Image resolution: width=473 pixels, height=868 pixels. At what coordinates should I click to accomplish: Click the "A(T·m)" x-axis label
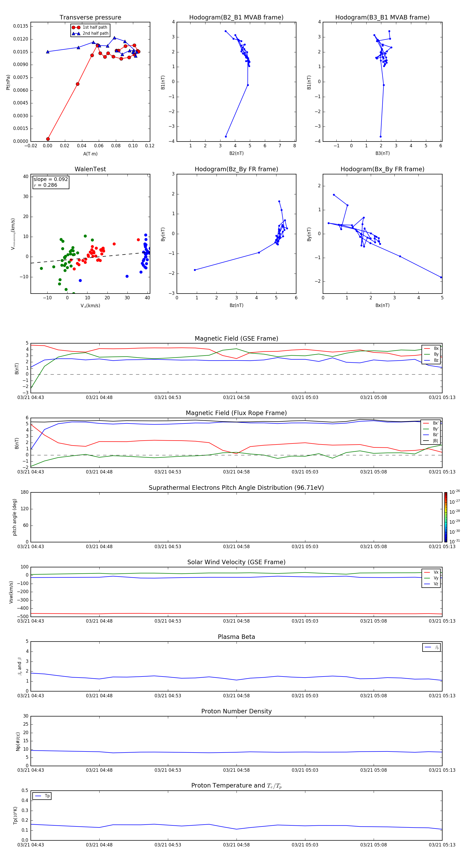pyautogui.click(x=90, y=154)
